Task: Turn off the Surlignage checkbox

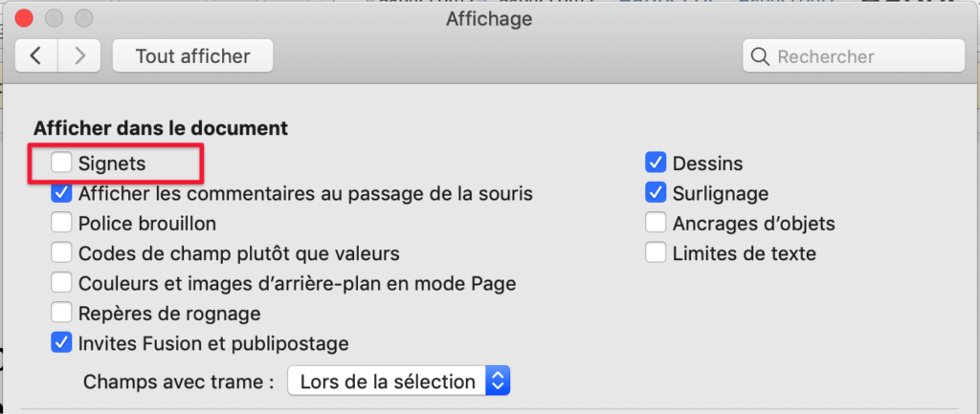Action: 656,193
